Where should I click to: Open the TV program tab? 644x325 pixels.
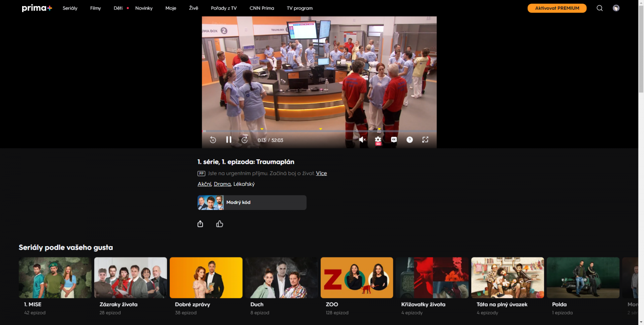tap(299, 8)
